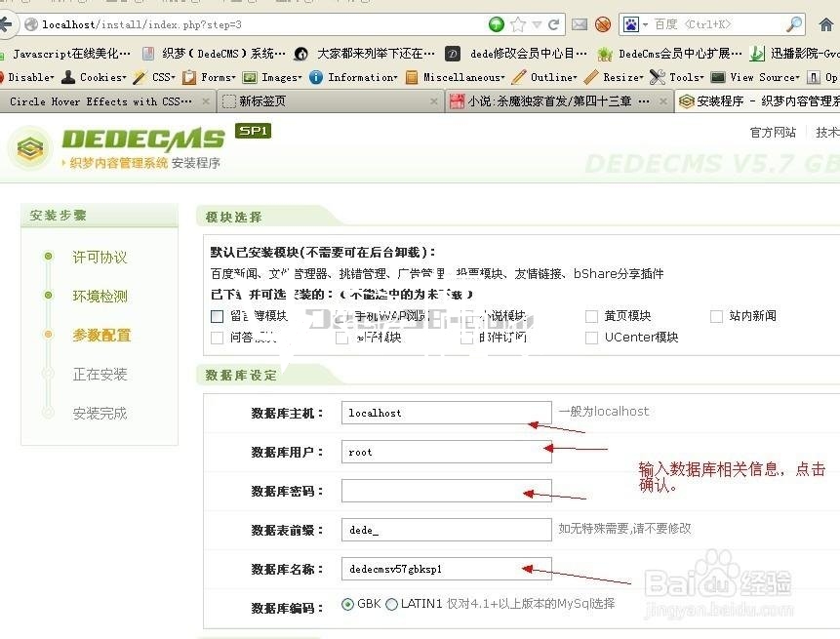Click the DedeCMS logo icon
This screenshot has width=840, height=639.
[x=30, y=148]
